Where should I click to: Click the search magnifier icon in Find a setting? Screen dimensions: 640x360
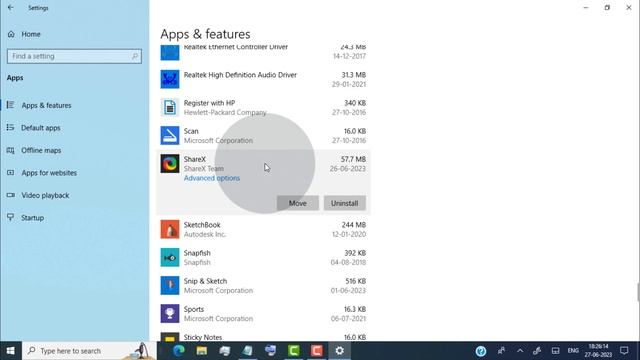click(135, 56)
